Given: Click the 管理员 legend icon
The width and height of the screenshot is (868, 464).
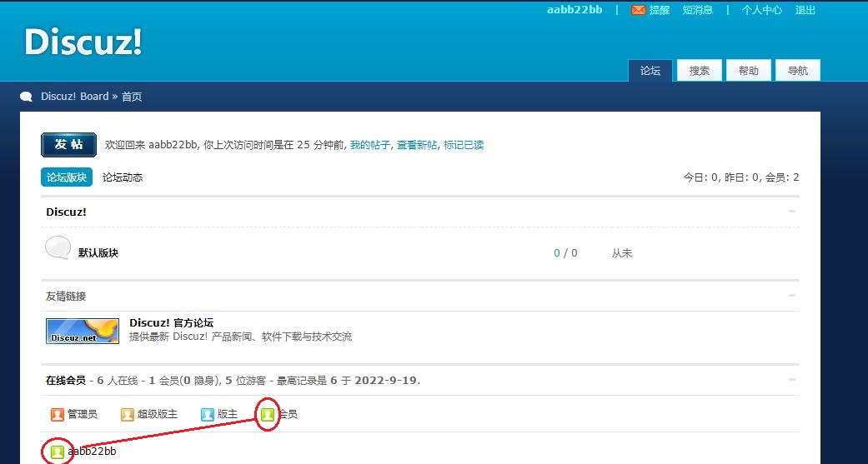Looking at the screenshot, I should point(57,414).
